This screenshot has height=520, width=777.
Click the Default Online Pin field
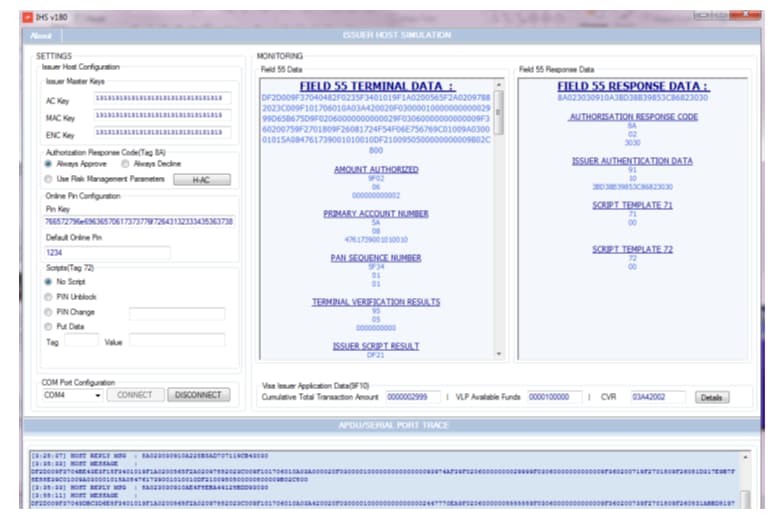tap(106, 253)
